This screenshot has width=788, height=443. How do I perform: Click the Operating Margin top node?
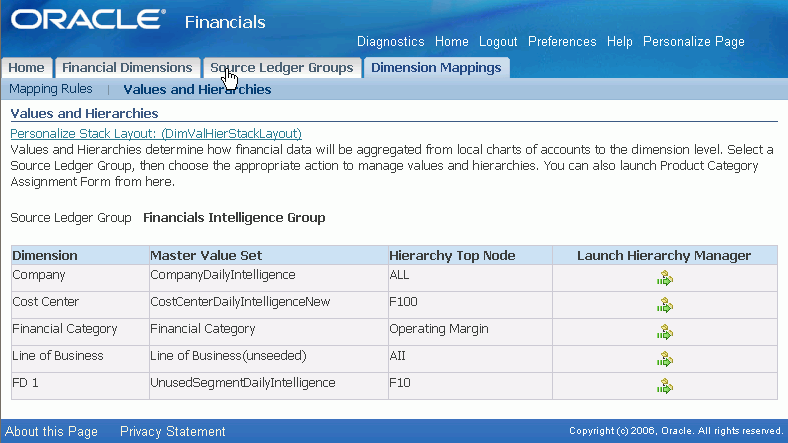click(x=439, y=329)
